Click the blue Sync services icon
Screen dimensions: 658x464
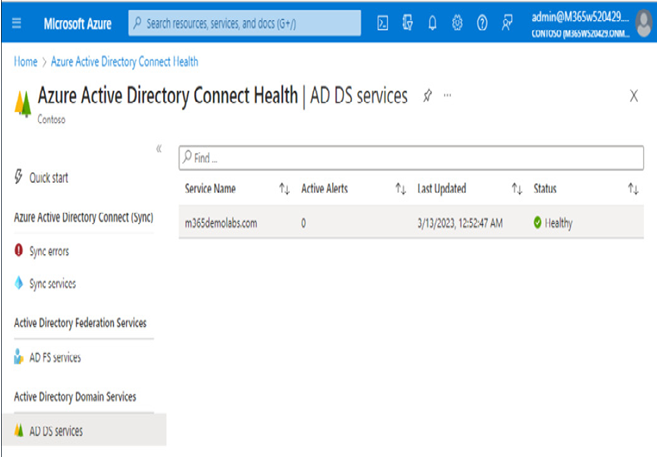click(x=18, y=283)
